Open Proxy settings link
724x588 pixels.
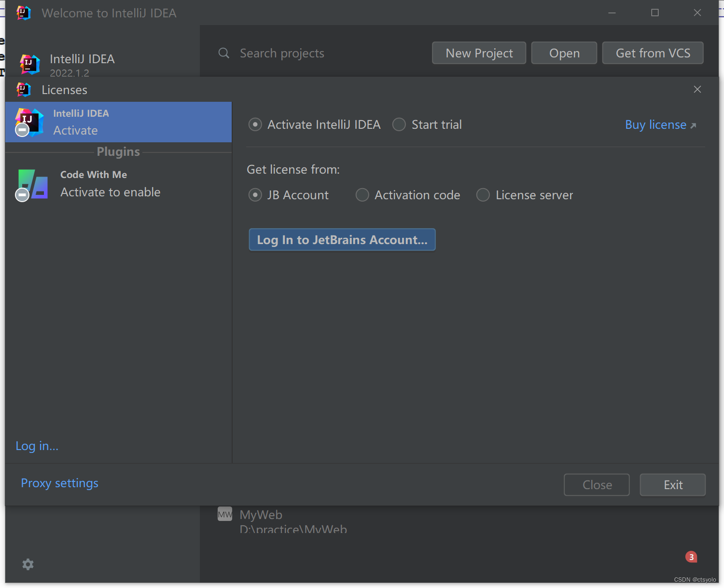pyautogui.click(x=59, y=483)
